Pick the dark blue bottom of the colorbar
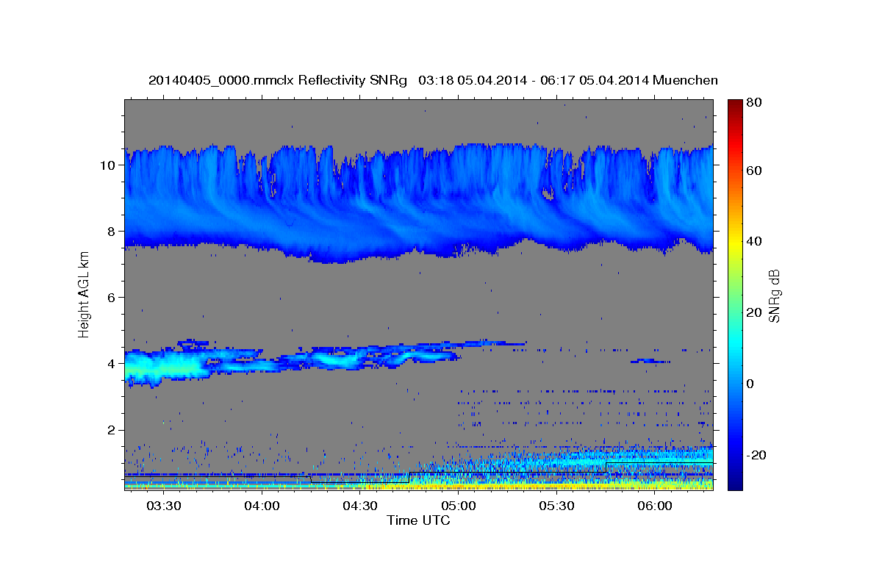 click(x=735, y=481)
